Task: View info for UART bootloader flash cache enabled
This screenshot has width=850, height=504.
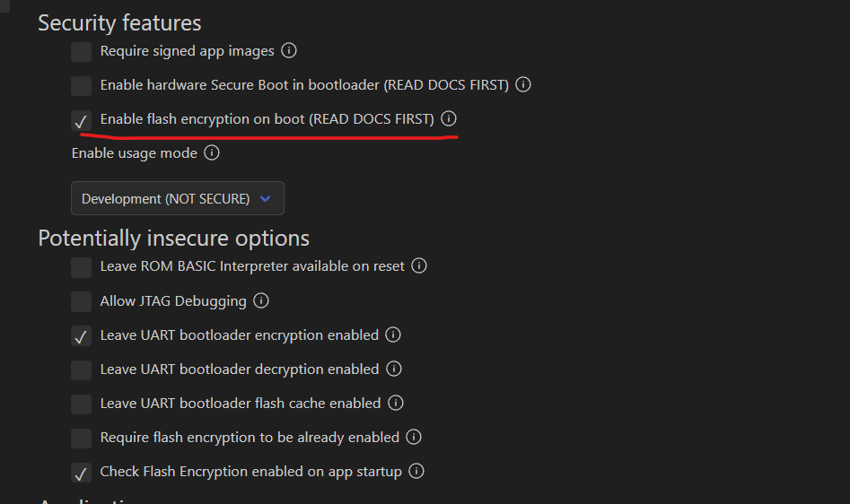Action: pos(396,403)
